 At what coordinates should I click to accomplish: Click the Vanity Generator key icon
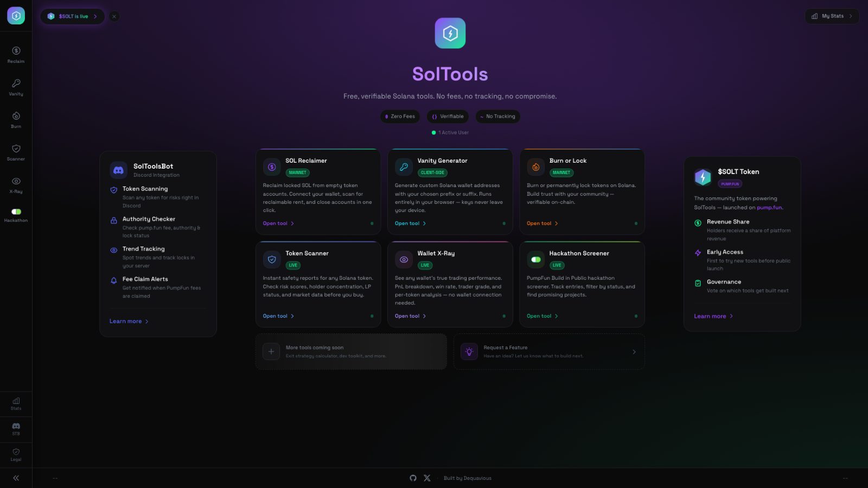[x=404, y=166]
